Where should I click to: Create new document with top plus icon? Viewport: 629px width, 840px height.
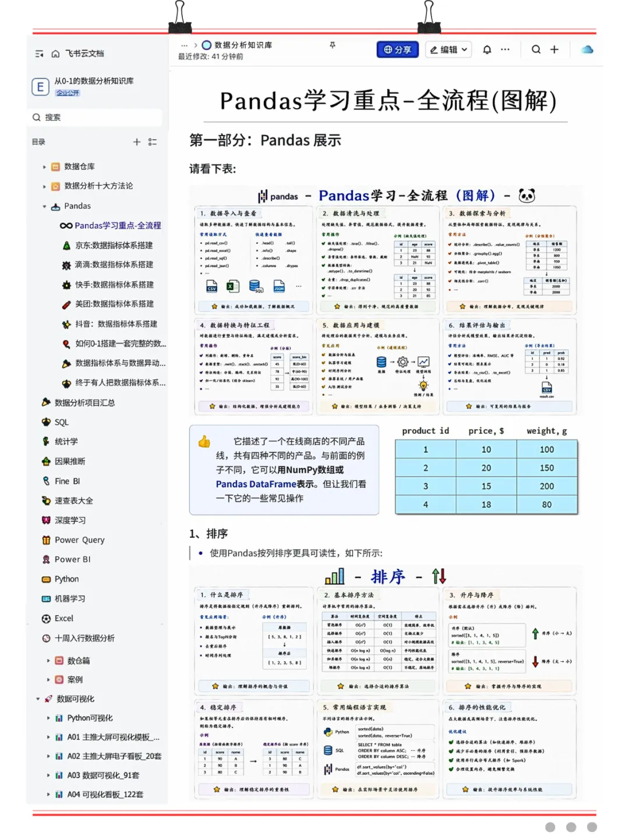coord(554,49)
